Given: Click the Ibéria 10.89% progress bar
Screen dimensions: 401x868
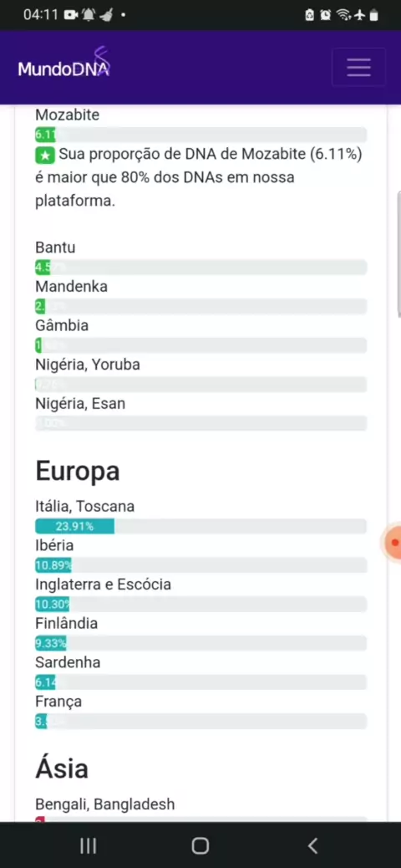Looking at the screenshot, I should pyautogui.click(x=200, y=565).
